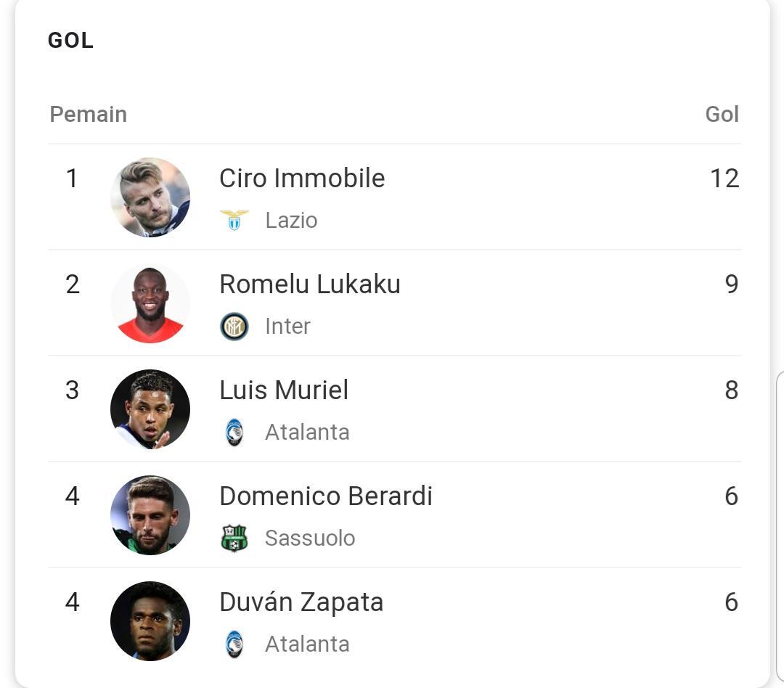Click the Sassuolo club crest icon
784x688 pixels.
(234, 538)
